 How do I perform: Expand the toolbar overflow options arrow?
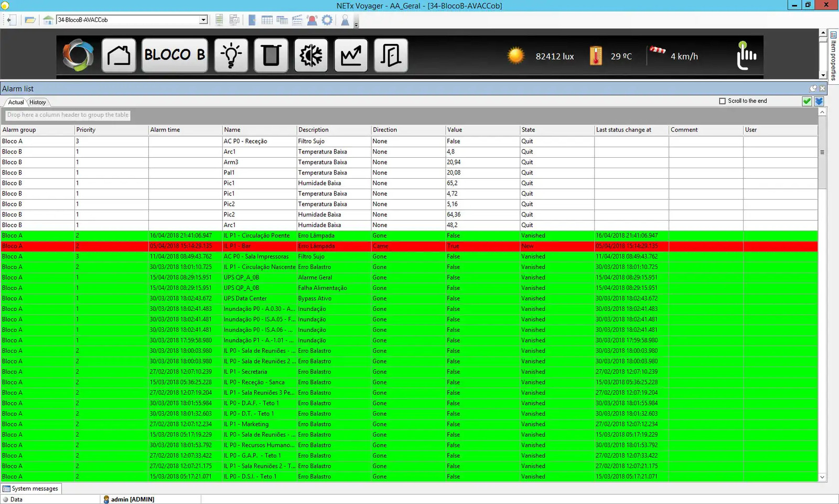[357, 25]
